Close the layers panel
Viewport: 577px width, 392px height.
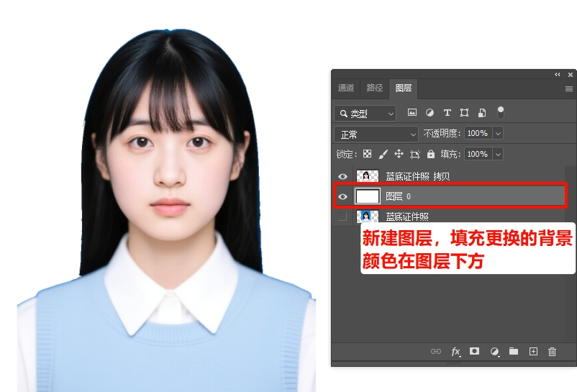click(x=571, y=75)
